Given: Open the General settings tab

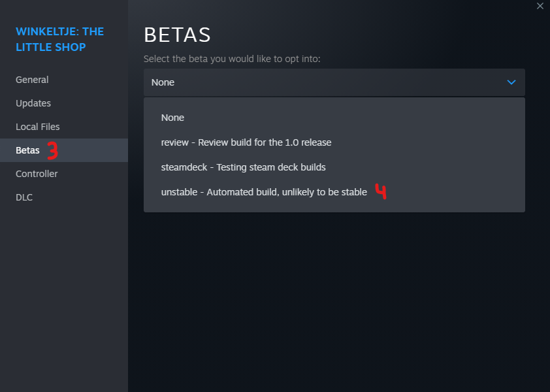Looking at the screenshot, I should pos(32,80).
